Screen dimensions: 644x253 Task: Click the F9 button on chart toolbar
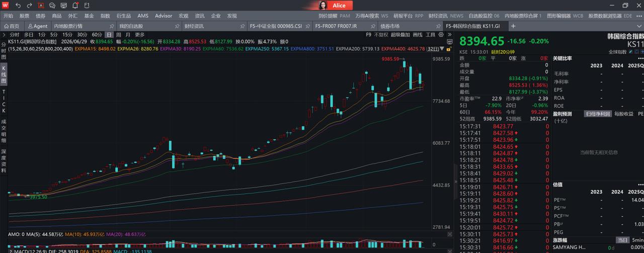(x=368, y=35)
